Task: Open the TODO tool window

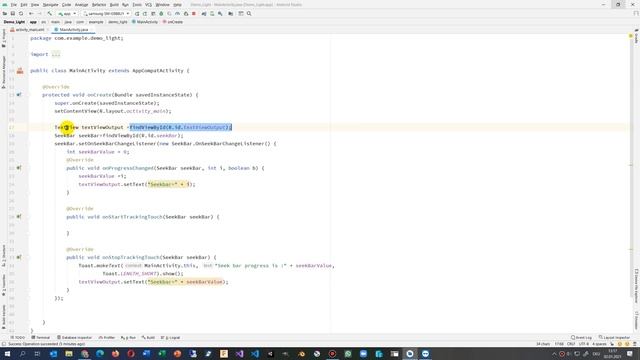Action: [18, 338]
